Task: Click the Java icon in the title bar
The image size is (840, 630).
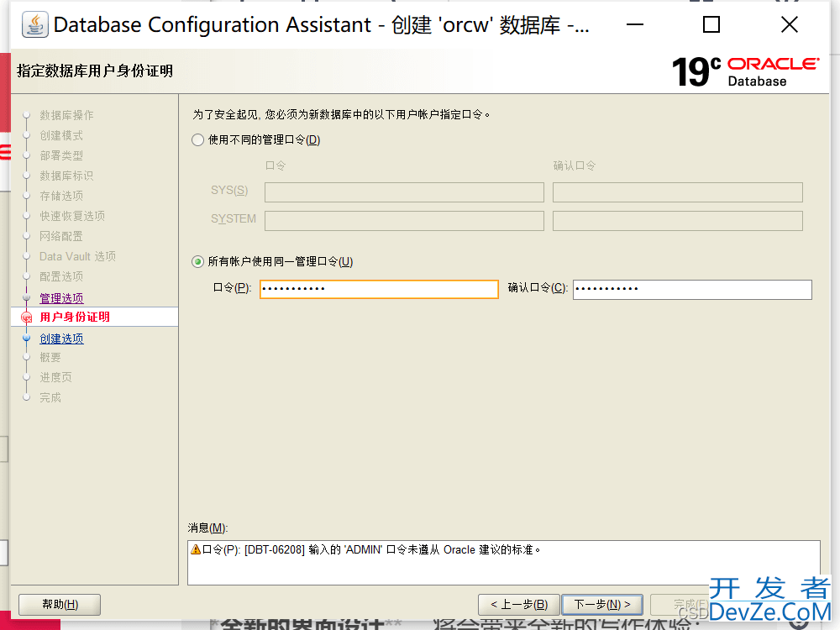Action: (x=34, y=24)
